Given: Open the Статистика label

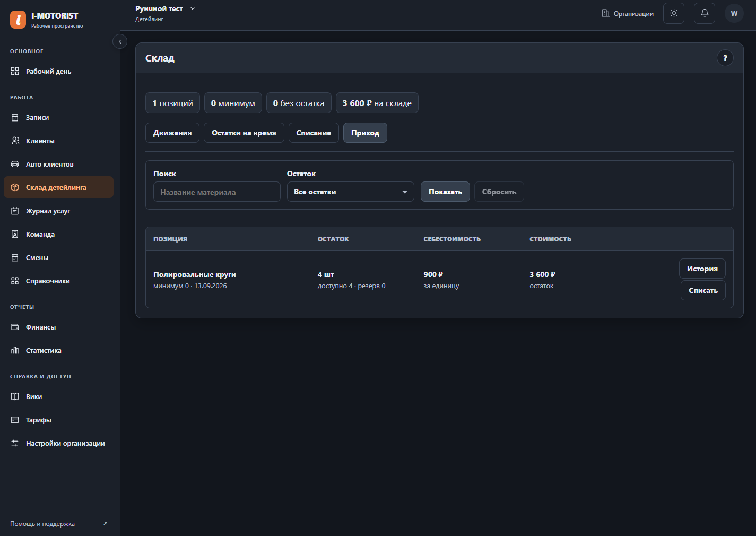Looking at the screenshot, I should [x=44, y=350].
